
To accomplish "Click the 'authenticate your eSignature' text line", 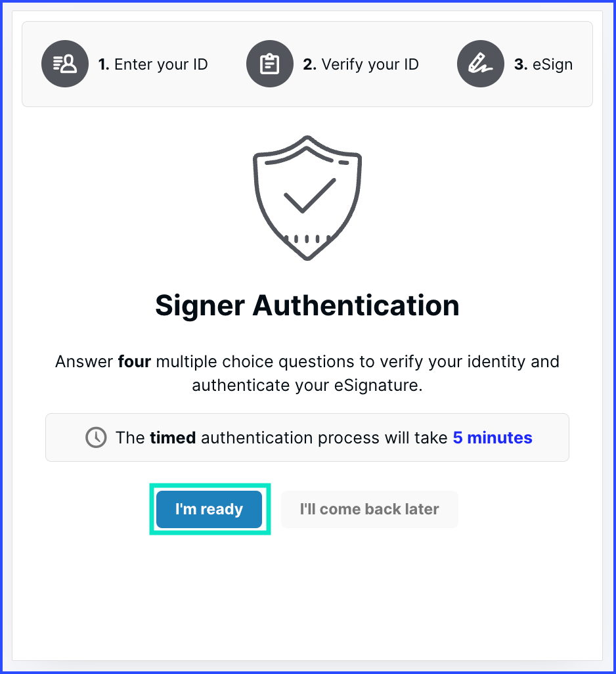I will 307,385.
